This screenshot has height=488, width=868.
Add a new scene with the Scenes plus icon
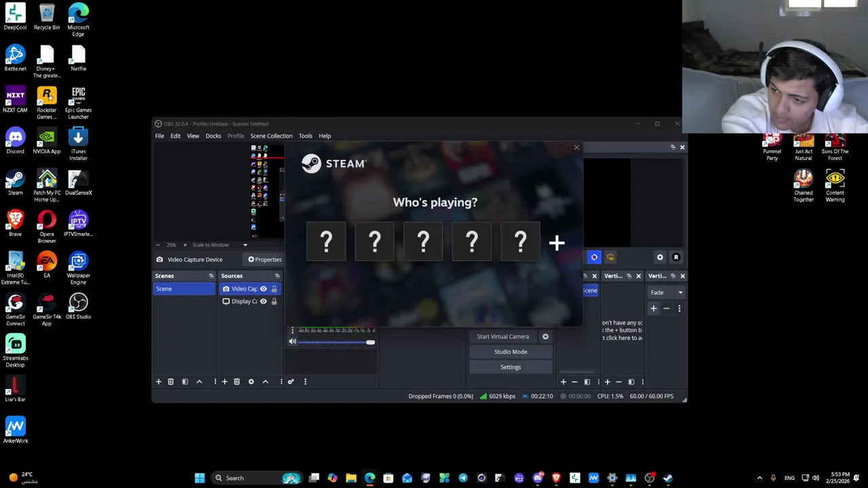159,382
